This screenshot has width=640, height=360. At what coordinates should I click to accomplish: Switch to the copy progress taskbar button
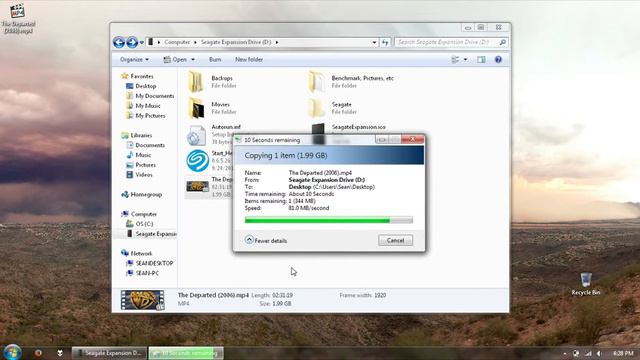click(x=186, y=353)
